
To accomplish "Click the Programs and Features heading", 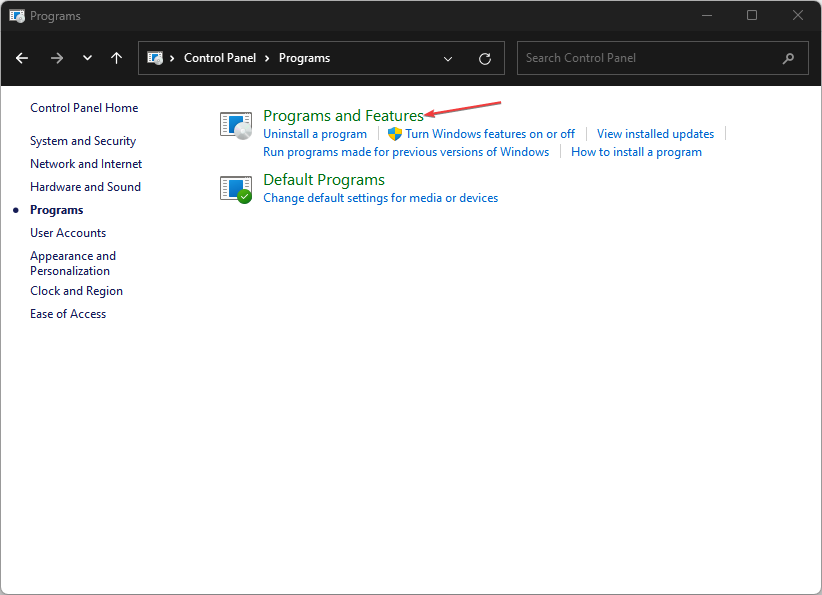I will pyautogui.click(x=343, y=116).
